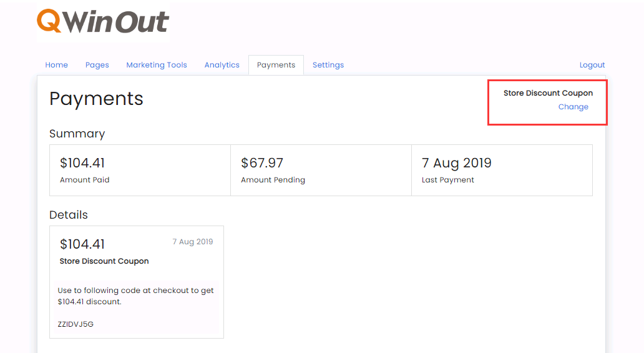Select the Payments tab
This screenshot has width=644, height=353.
tap(276, 65)
